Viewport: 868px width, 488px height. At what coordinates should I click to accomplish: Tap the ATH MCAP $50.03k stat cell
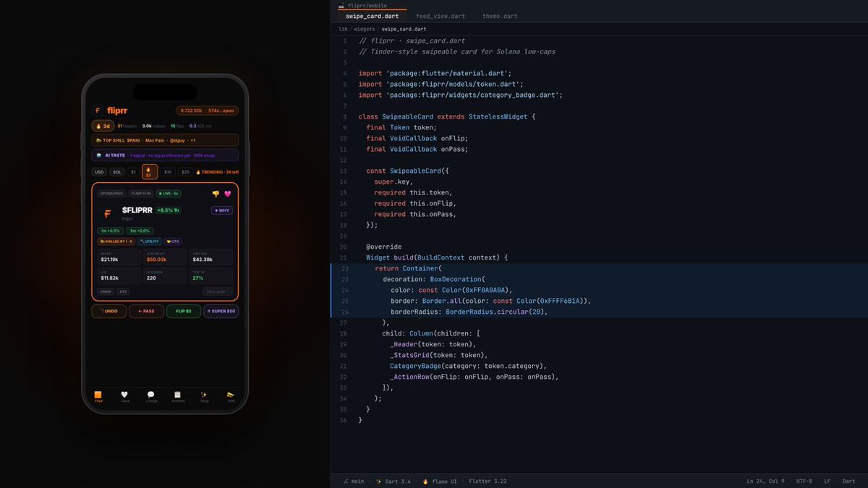pos(165,257)
